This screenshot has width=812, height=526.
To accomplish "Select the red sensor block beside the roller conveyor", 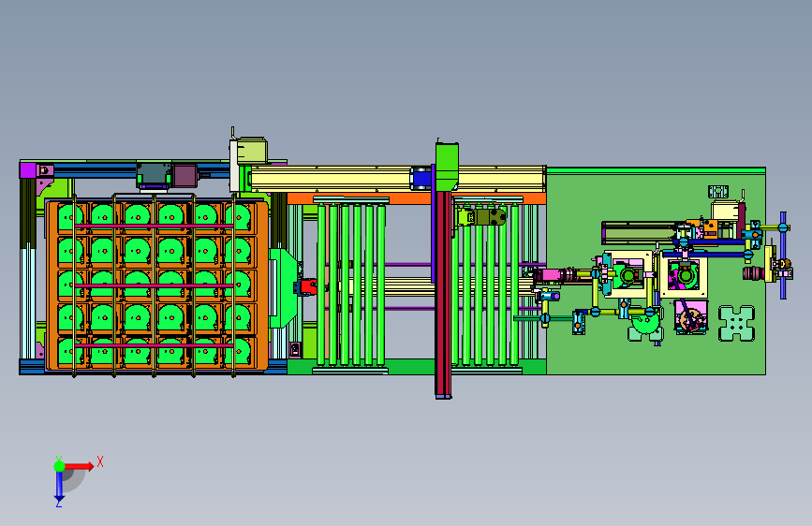I will pyautogui.click(x=307, y=286).
